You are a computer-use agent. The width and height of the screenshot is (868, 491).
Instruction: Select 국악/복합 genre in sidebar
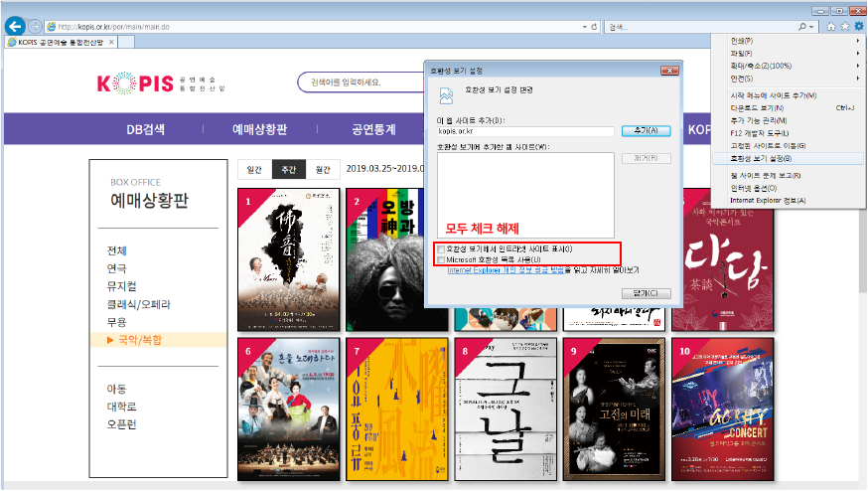140,340
